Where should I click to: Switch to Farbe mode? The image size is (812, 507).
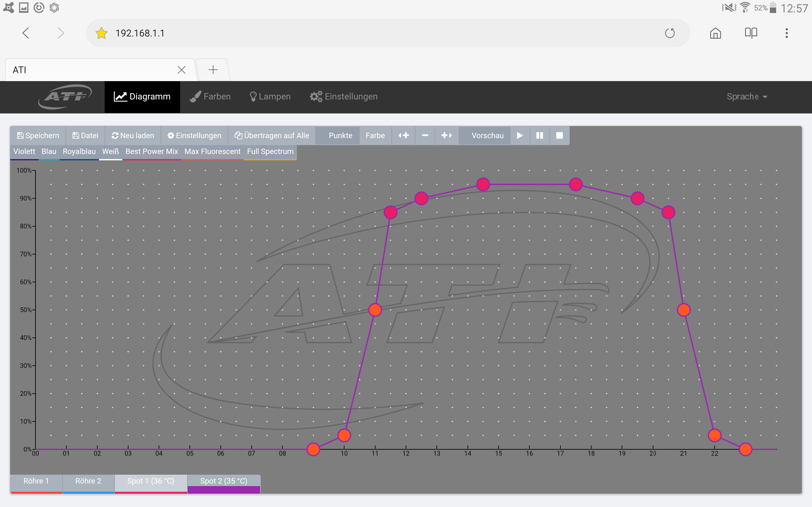pyautogui.click(x=375, y=136)
